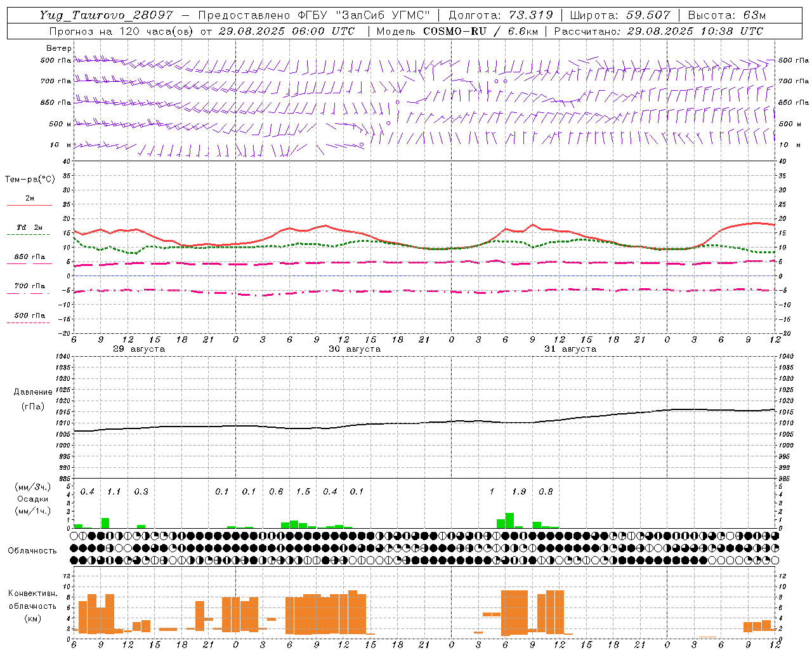Click the 1.5 precipitation amount value

(303, 492)
